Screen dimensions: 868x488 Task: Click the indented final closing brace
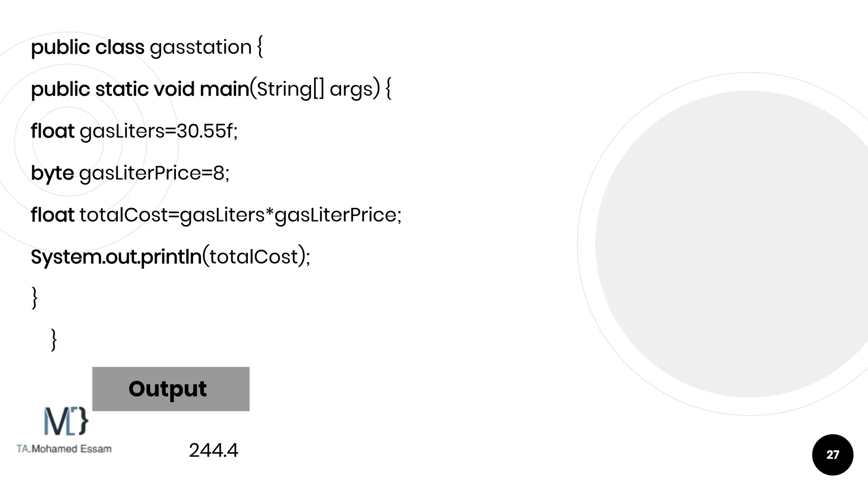coord(54,340)
